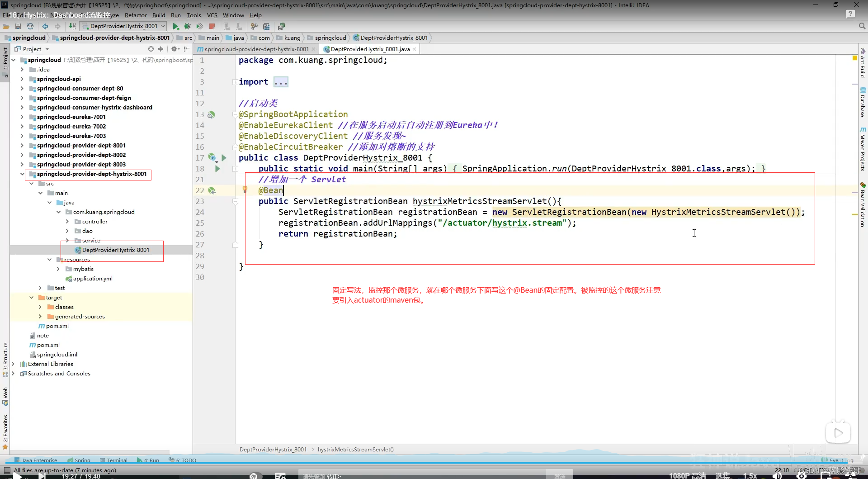Click the Spring bean gutter icon on line 22

click(212, 190)
